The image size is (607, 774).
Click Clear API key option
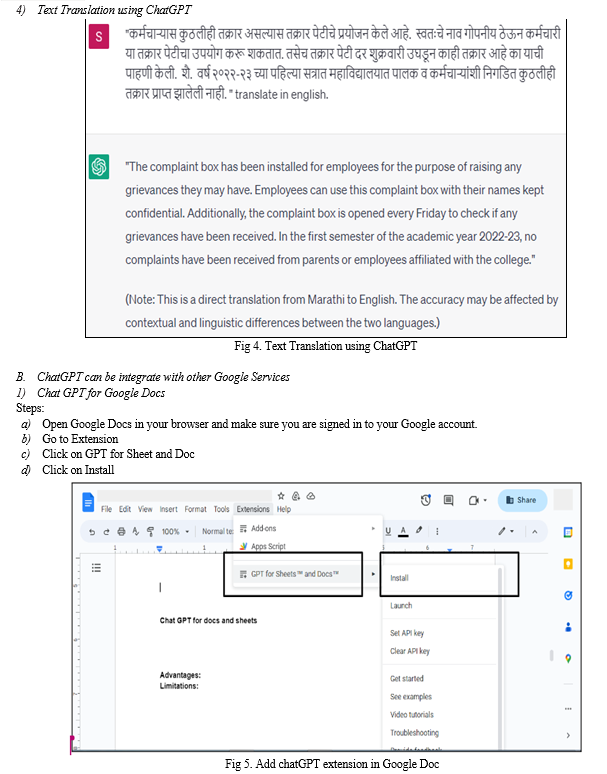(442, 651)
